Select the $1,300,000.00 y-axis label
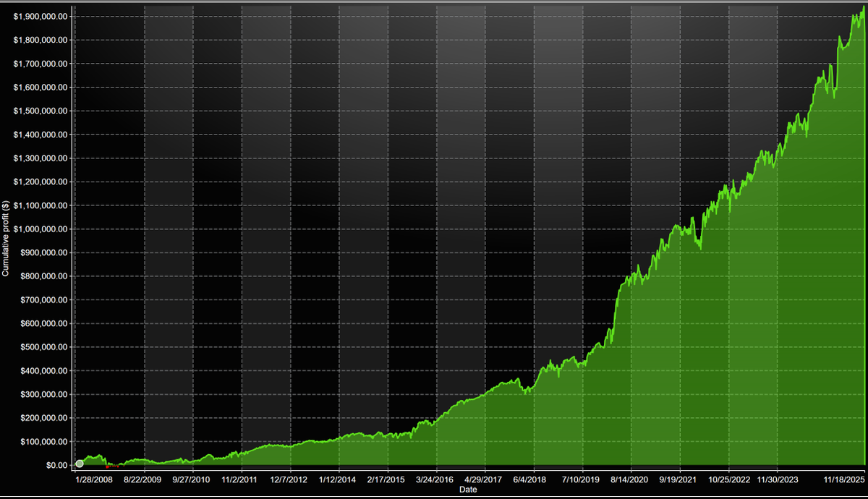Screen dimensions: 868x499 point(42,158)
